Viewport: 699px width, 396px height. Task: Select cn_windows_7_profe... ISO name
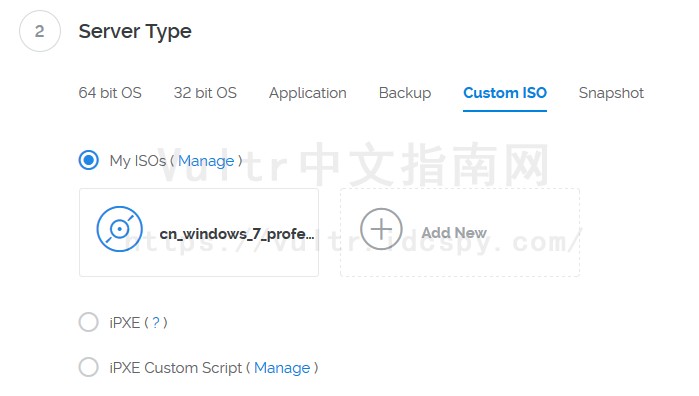click(237, 234)
